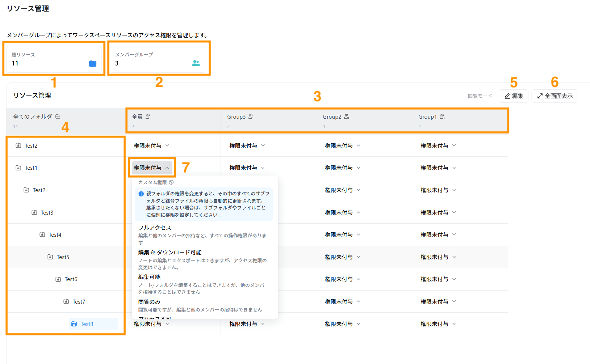Image resolution: width=590 pixels, height=364 pixels.
Task: Open Group1 permission dropdown for Test1
Action: click(439, 168)
